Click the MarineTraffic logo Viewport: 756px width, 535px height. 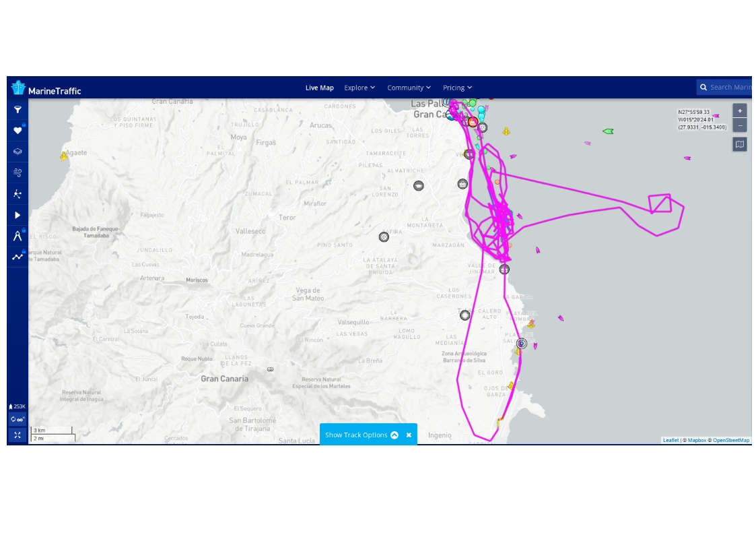pos(46,88)
